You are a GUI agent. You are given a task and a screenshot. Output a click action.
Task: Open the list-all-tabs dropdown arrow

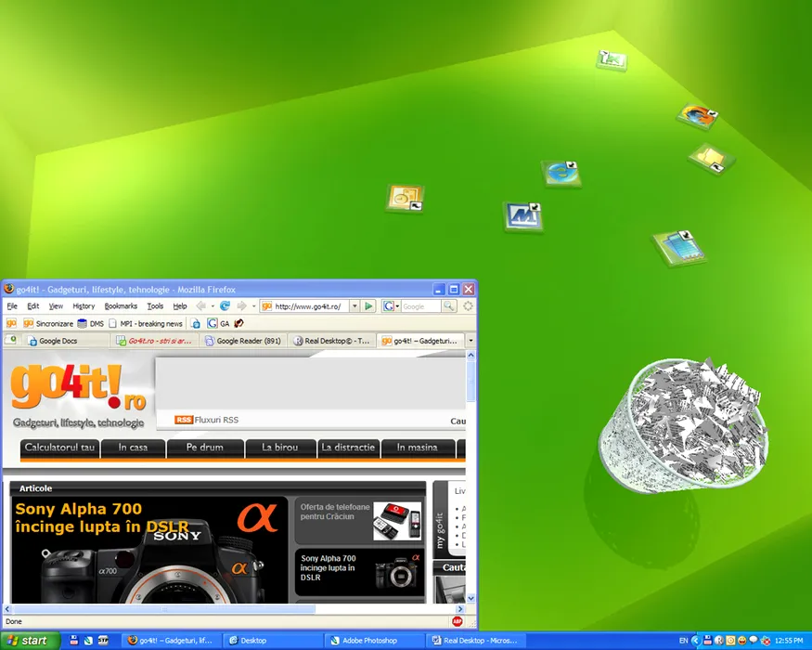pyautogui.click(x=470, y=341)
